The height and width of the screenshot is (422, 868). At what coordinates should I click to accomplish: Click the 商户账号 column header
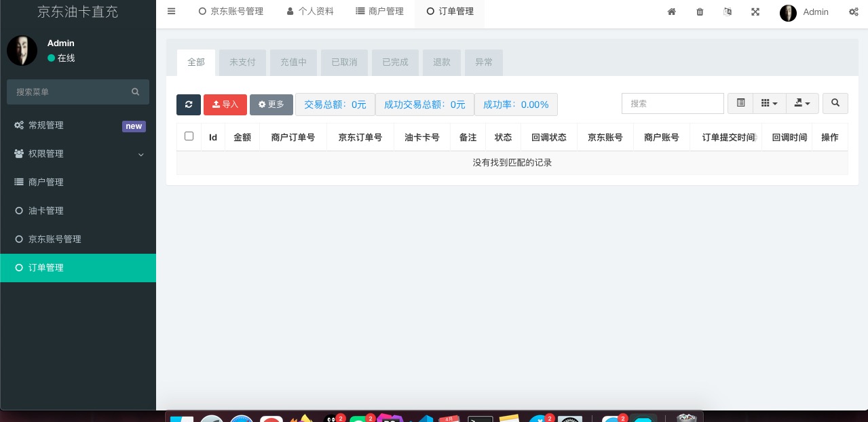[662, 137]
